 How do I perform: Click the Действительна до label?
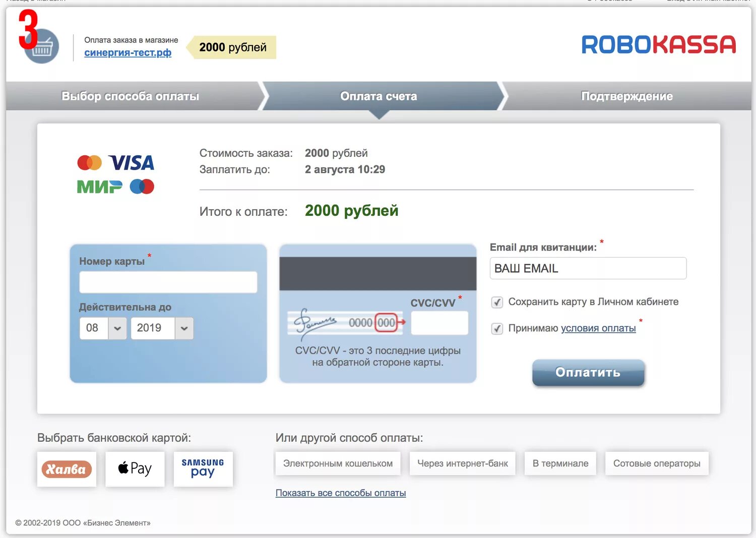125,307
